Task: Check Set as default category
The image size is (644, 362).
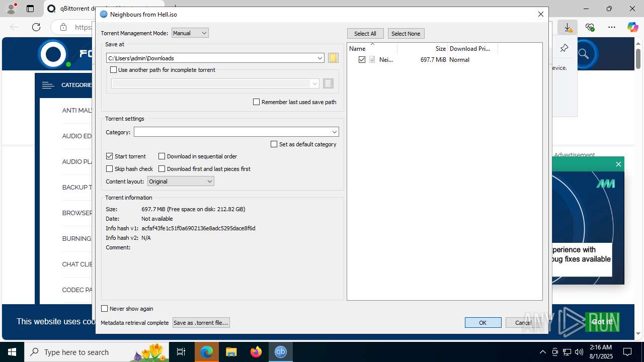Action: pyautogui.click(x=274, y=144)
